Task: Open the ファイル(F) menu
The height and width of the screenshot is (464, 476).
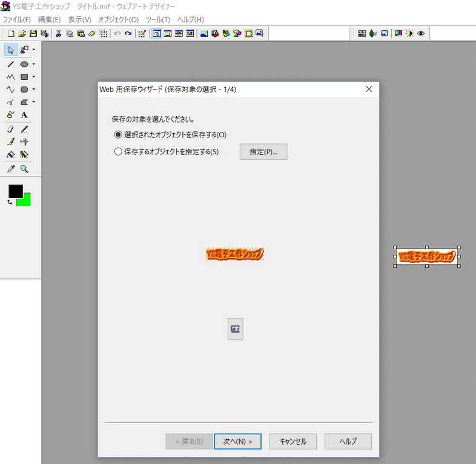Action: tap(17, 19)
